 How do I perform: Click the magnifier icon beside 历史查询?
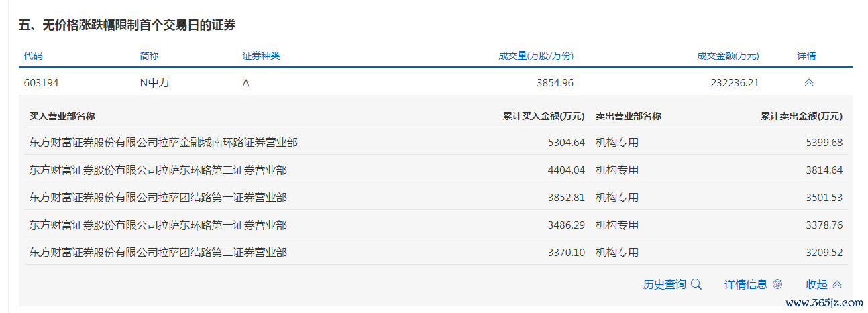pos(696,284)
